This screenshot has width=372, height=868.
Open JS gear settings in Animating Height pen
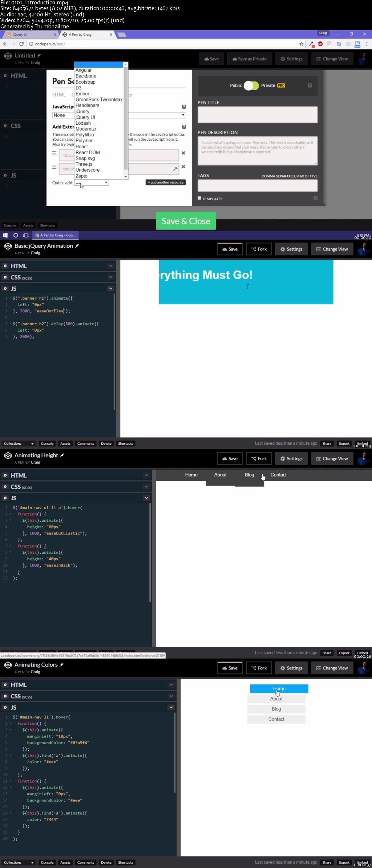[5, 498]
